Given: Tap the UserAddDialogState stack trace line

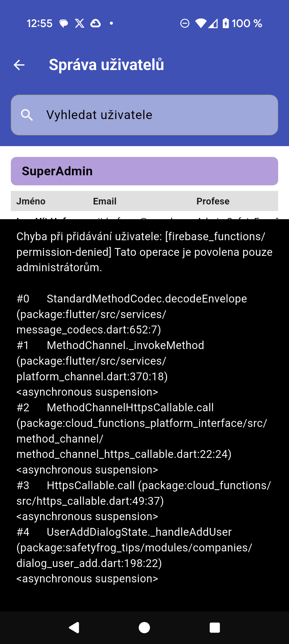Looking at the screenshot, I should 139,532.
